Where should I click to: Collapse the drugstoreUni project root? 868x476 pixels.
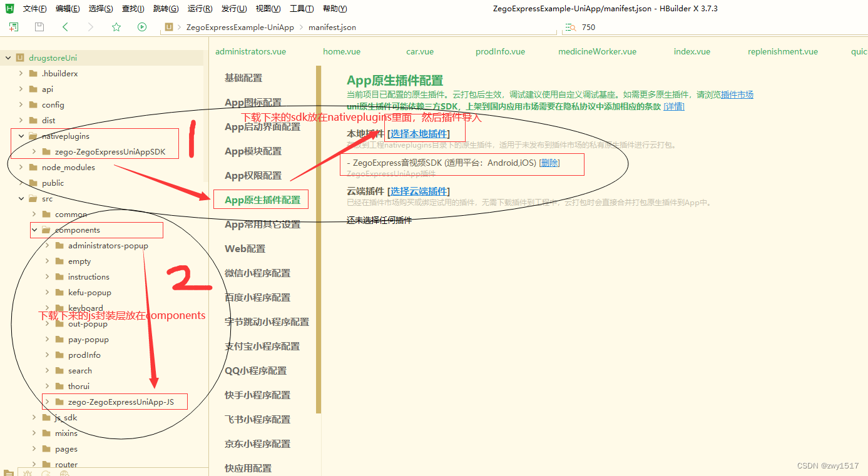pos(8,58)
